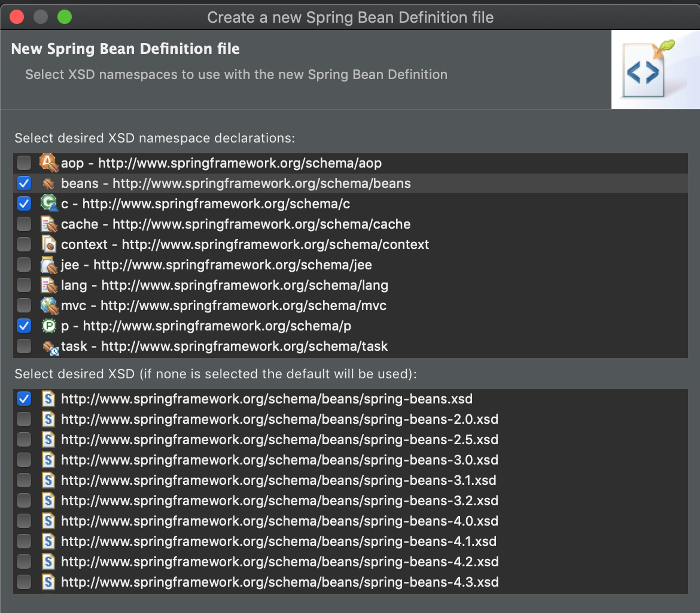
Task: Close the dialog with the red button
Action: click(17, 17)
